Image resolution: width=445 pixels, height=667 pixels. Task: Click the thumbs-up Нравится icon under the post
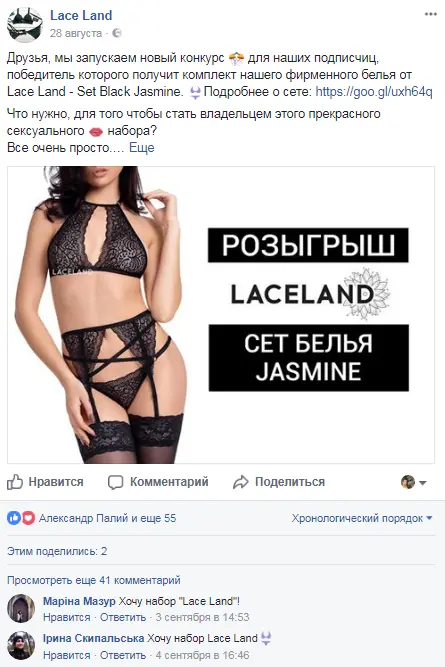[14, 482]
